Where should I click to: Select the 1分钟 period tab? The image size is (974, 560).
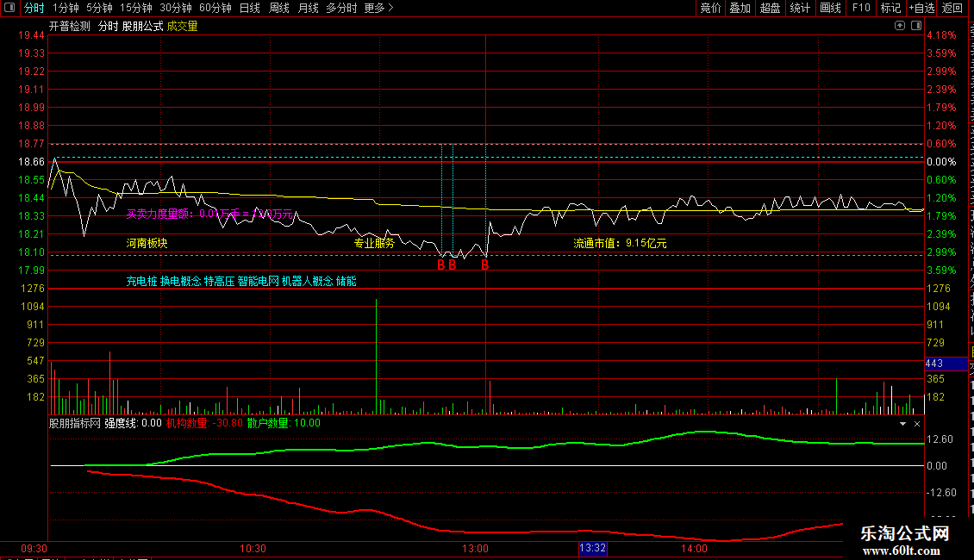(66, 8)
